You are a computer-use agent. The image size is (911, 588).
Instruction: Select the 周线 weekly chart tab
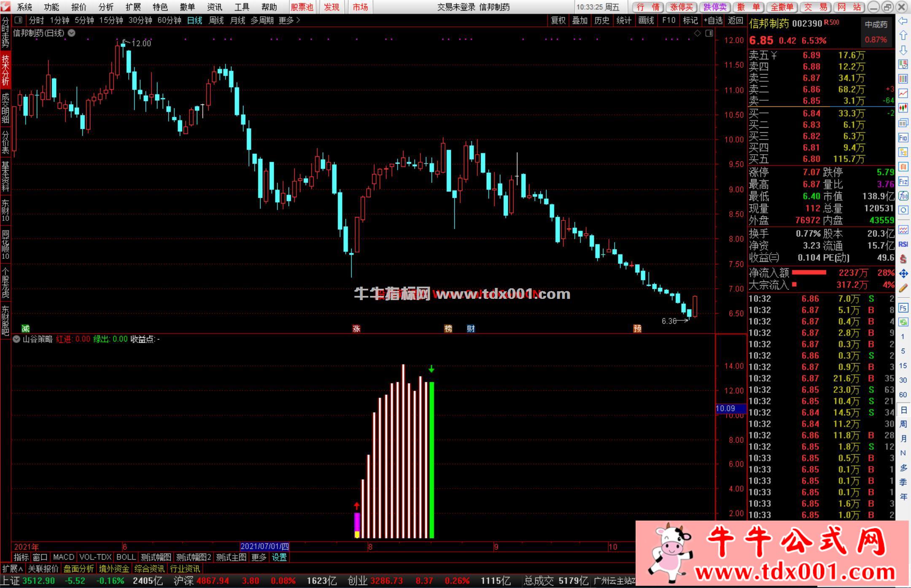point(216,20)
